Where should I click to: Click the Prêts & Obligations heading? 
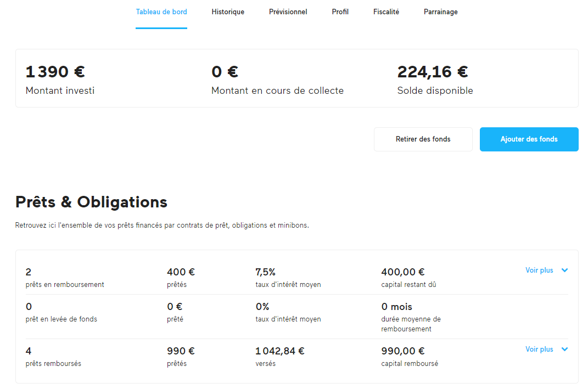point(91,202)
